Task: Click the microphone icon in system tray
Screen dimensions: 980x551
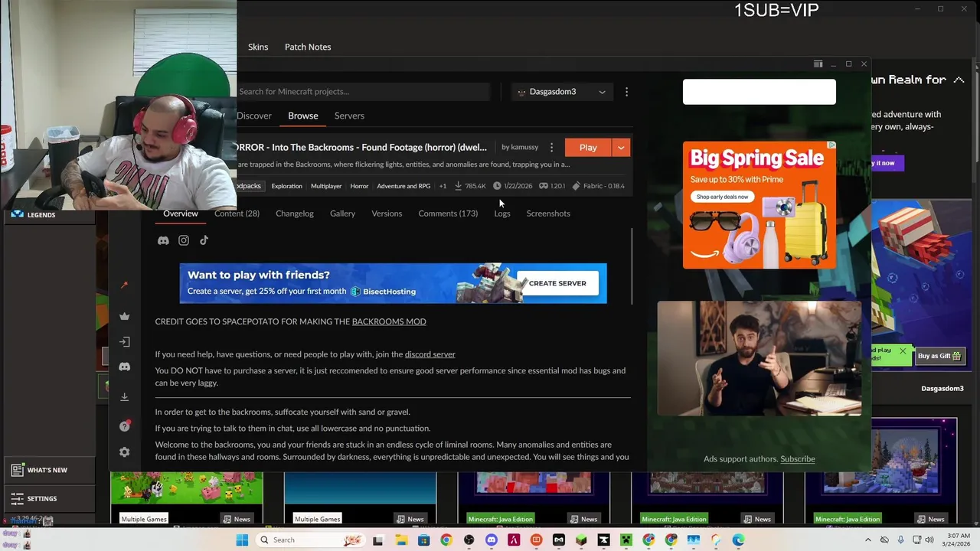Action: (x=900, y=540)
